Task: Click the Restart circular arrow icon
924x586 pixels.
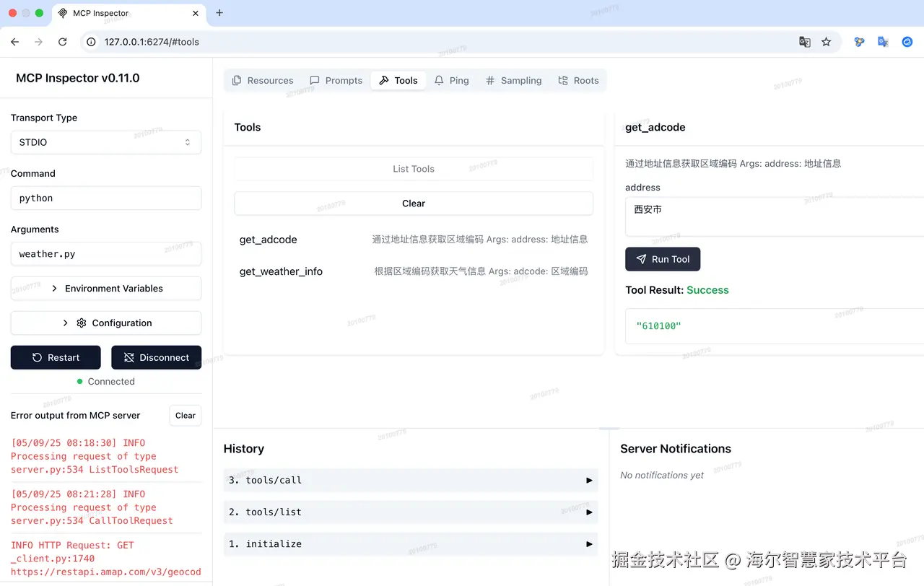Action: 38,358
